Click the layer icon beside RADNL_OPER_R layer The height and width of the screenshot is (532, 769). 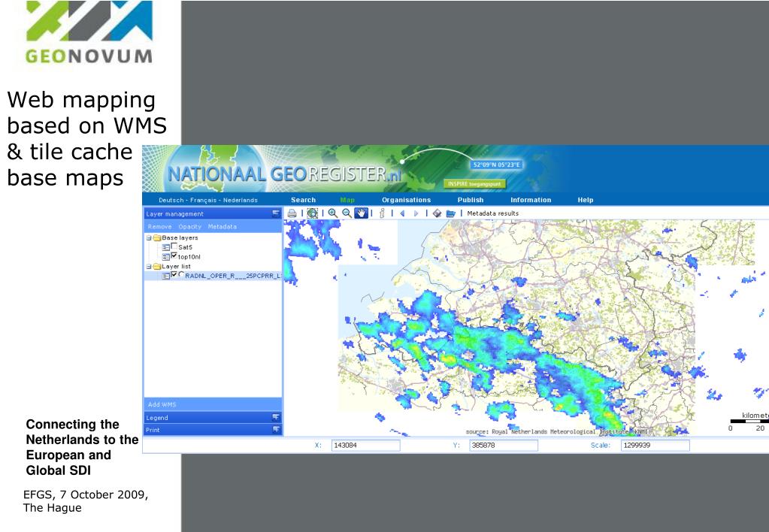(x=166, y=276)
